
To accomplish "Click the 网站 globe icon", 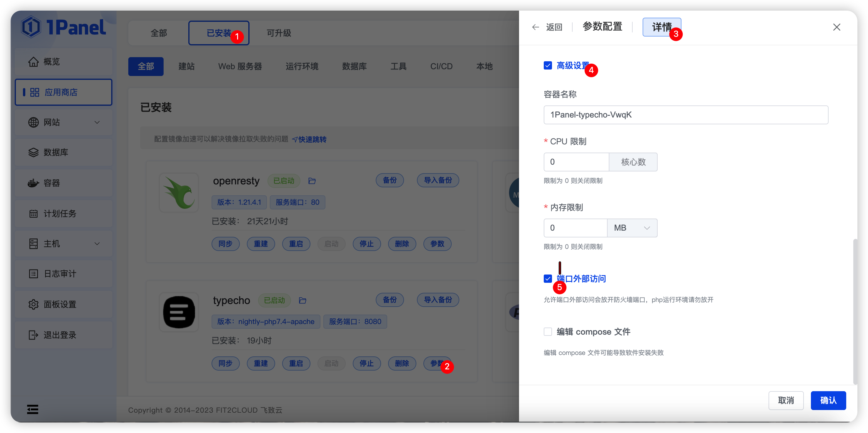I will point(33,123).
